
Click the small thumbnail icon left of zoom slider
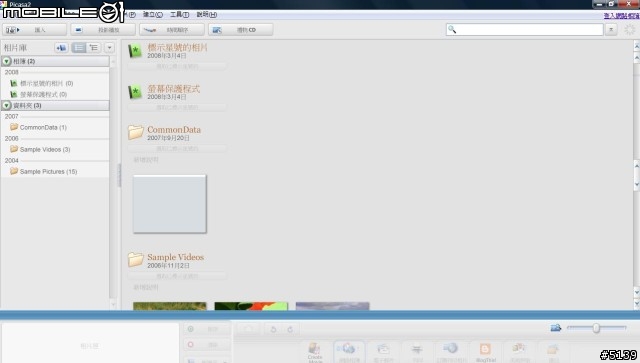click(556, 328)
